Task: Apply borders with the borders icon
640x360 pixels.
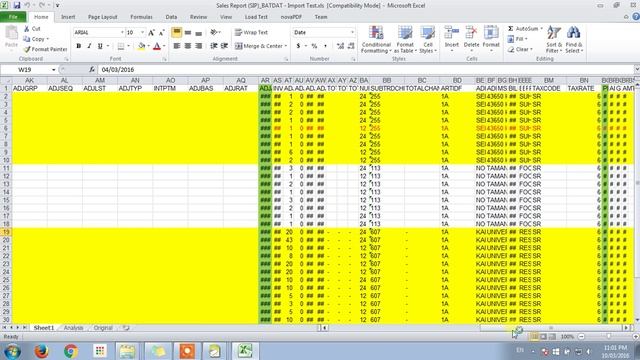Action: 121,46
